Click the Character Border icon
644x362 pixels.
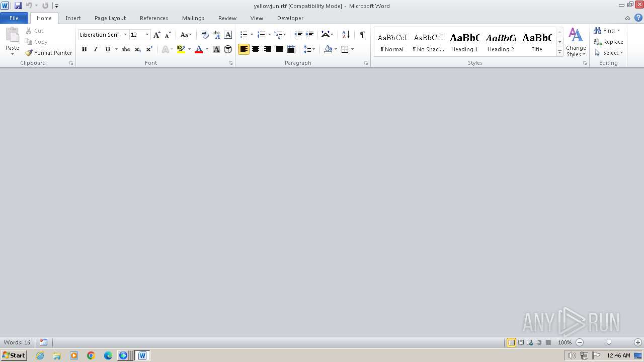coord(228,35)
